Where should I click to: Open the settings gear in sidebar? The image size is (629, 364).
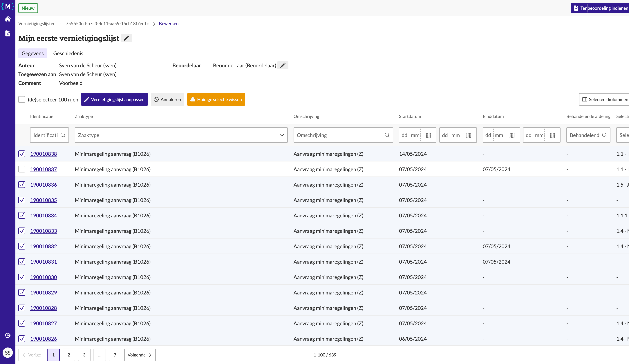click(8, 335)
